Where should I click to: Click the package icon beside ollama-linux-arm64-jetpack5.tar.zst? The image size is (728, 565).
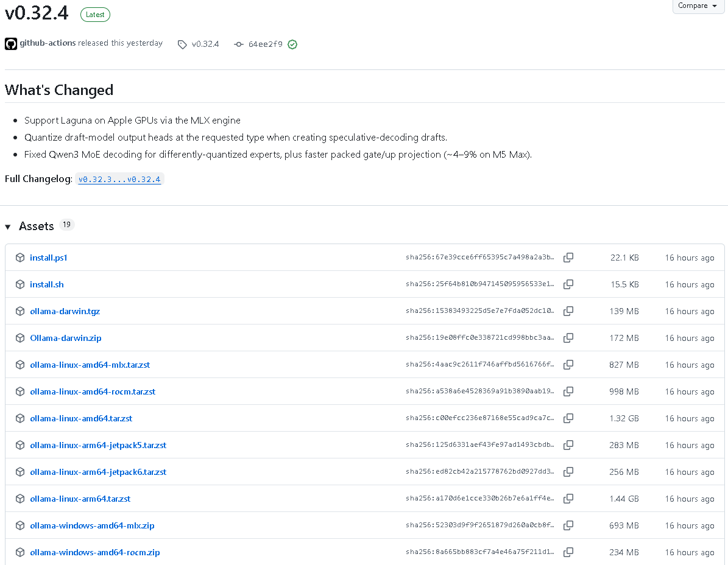pyautogui.click(x=20, y=445)
